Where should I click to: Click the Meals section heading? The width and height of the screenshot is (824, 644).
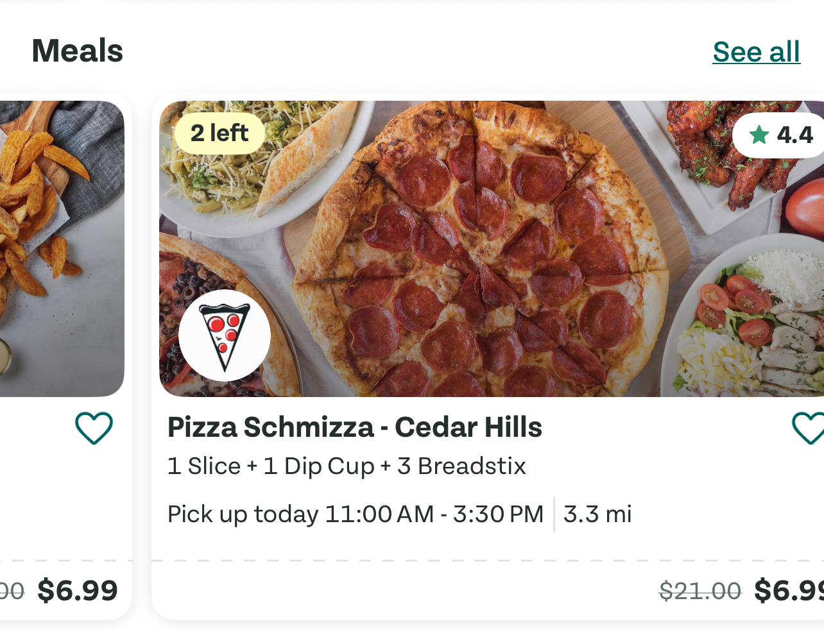[77, 51]
